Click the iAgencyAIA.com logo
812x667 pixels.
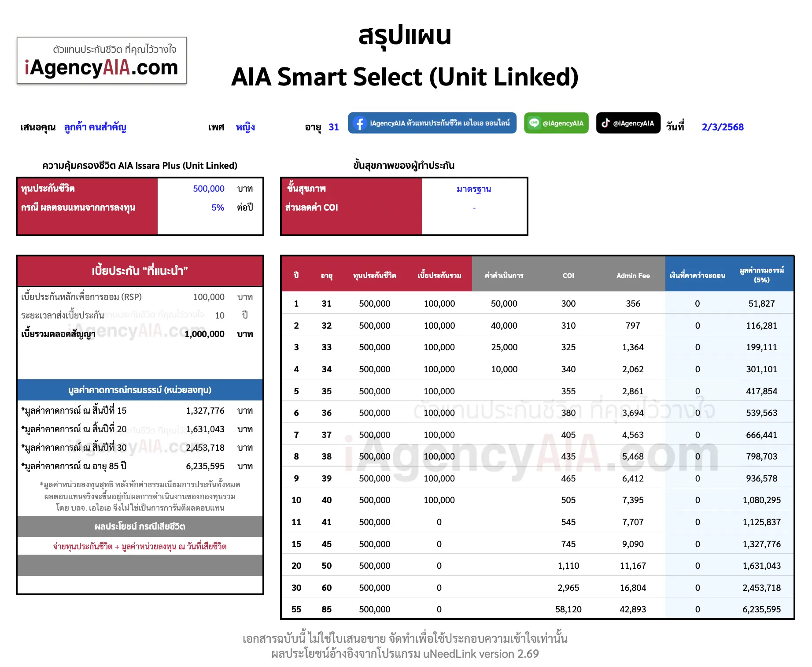pos(102,61)
